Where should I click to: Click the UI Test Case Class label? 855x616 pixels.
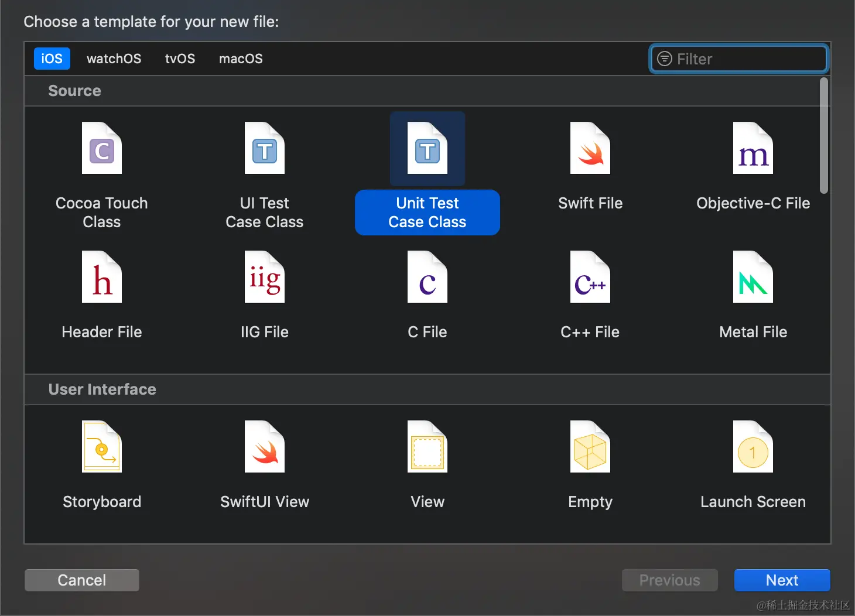(x=265, y=213)
